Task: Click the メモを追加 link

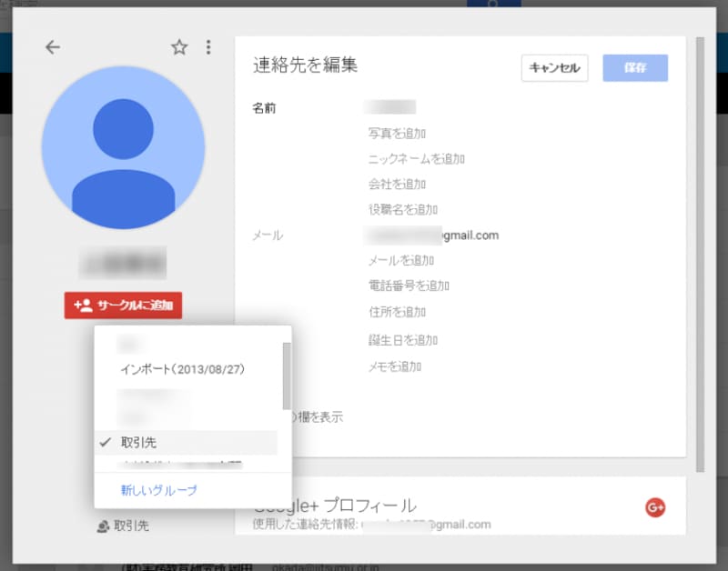Action: pyautogui.click(x=397, y=366)
